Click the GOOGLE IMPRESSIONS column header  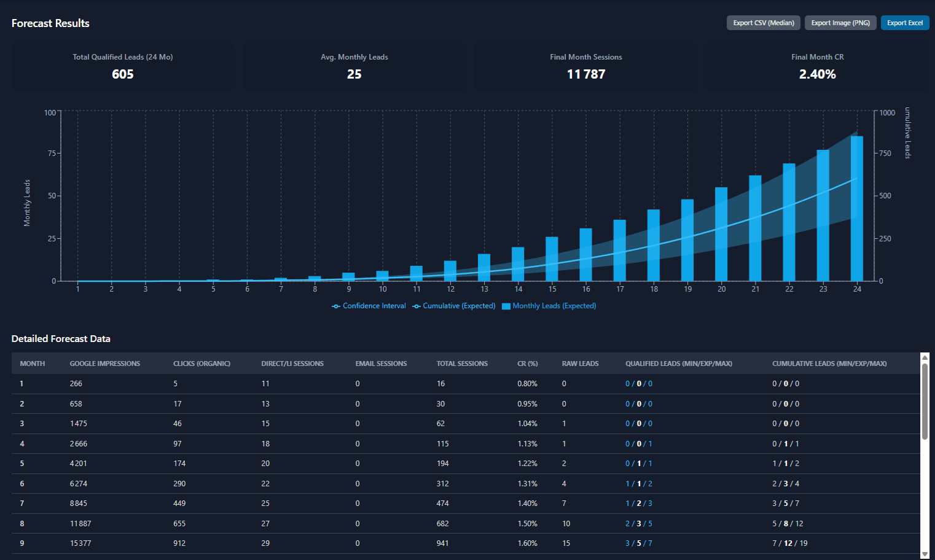click(x=105, y=364)
